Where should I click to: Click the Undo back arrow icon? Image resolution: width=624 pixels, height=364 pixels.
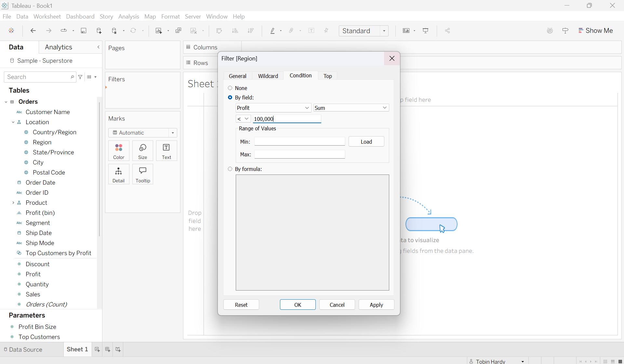[x=33, y=31]
